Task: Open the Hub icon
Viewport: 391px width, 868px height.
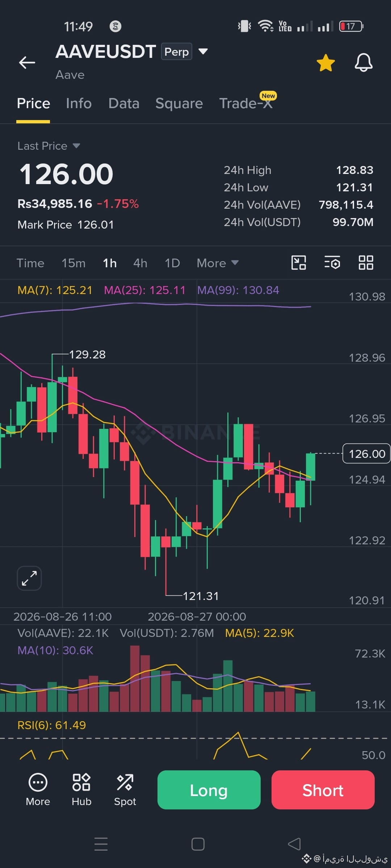Action: (x=81, y=790)
